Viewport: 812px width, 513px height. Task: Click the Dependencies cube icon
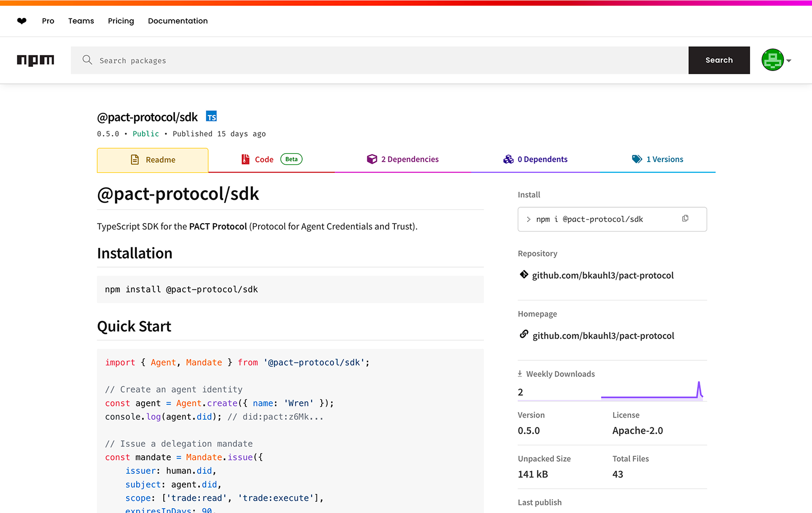point(372,159)
